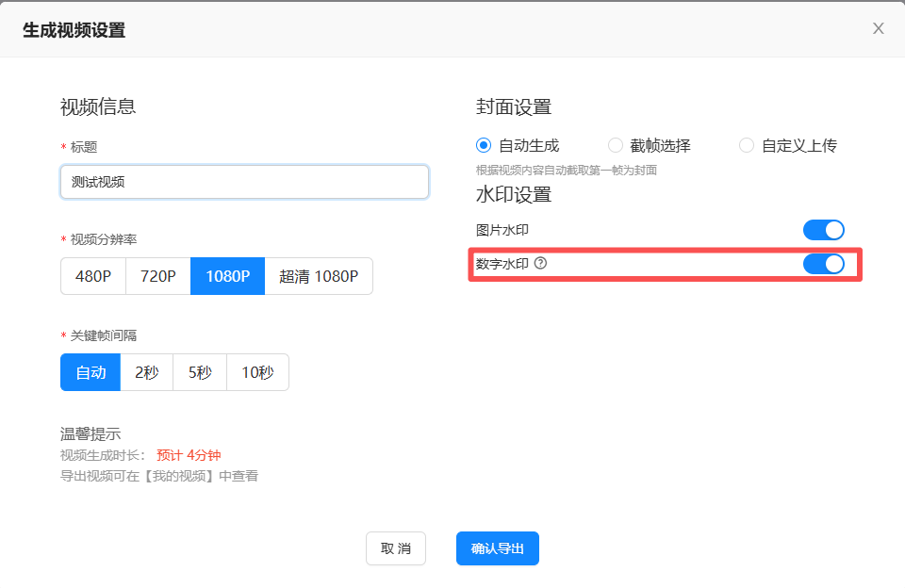Close the 生成视频设置 dialog with the X icon
Viewport: 905px width, 588px height.
pos(878,28)
